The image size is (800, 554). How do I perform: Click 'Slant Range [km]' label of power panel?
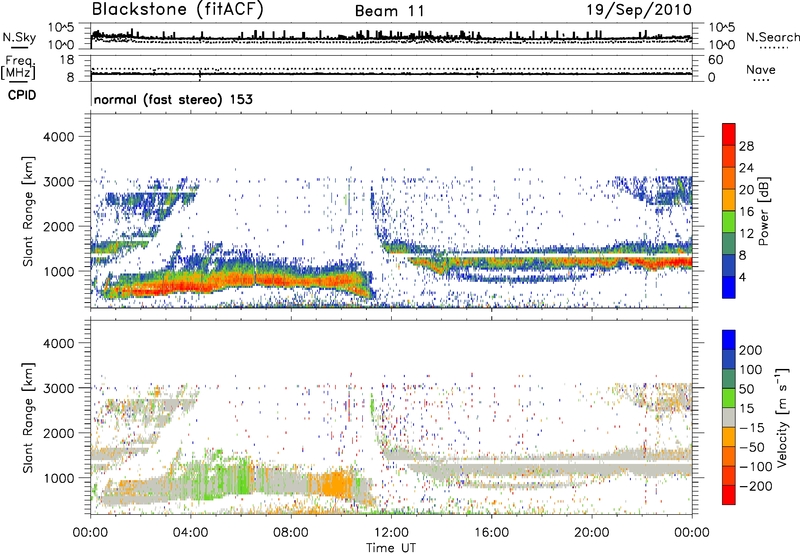tap(29, 211)
